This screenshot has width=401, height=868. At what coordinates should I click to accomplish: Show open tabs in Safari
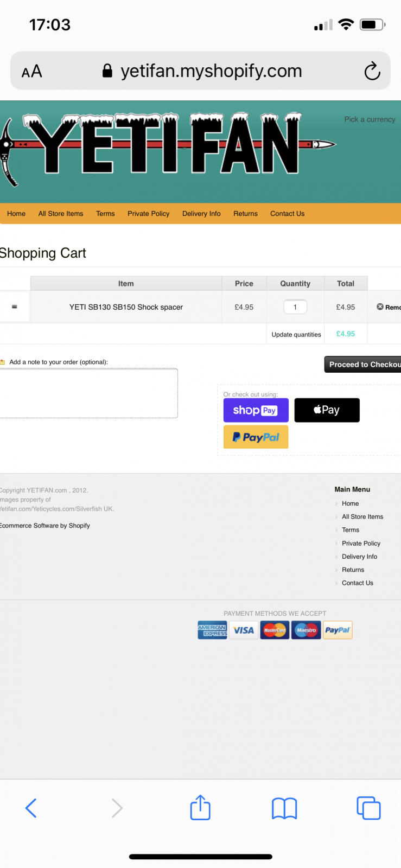click(x=368, y=808)
